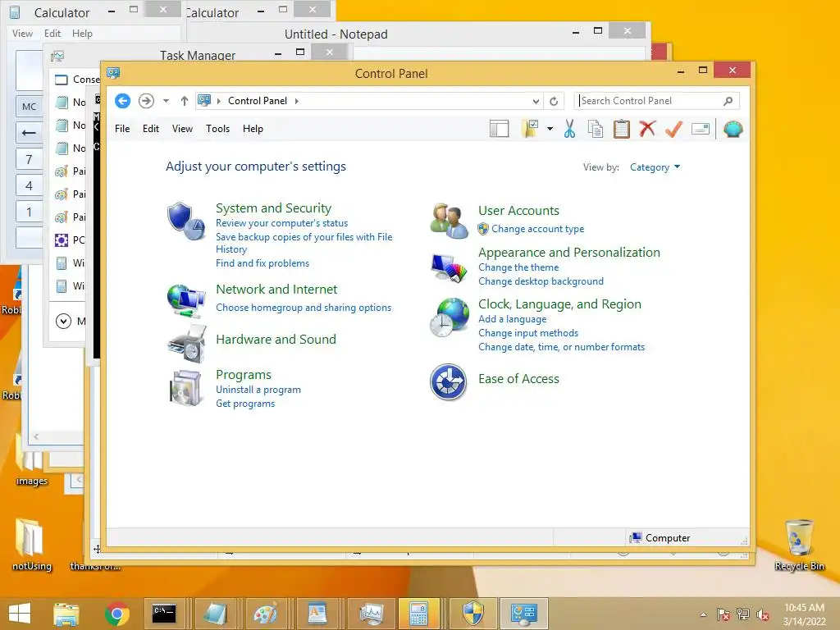840x630 pixels.
Task: Open the File menu in Control Panel
Action: pyautogui.click(x=122, y=129)
